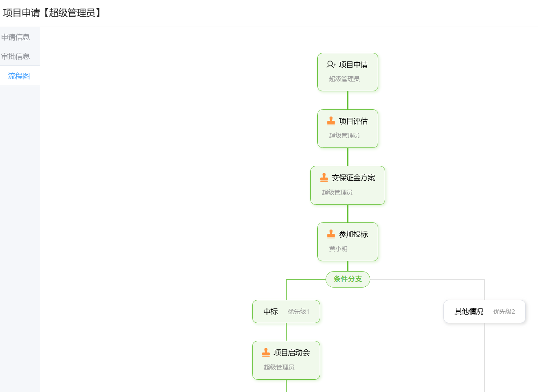Select the 其他情况 condition node
Screen dimensions: 538x392
(469, 312)
